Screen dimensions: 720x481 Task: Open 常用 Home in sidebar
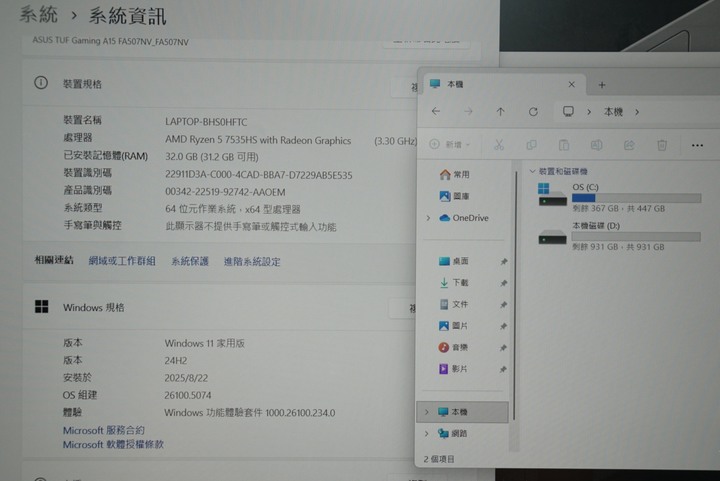point(454,174)
